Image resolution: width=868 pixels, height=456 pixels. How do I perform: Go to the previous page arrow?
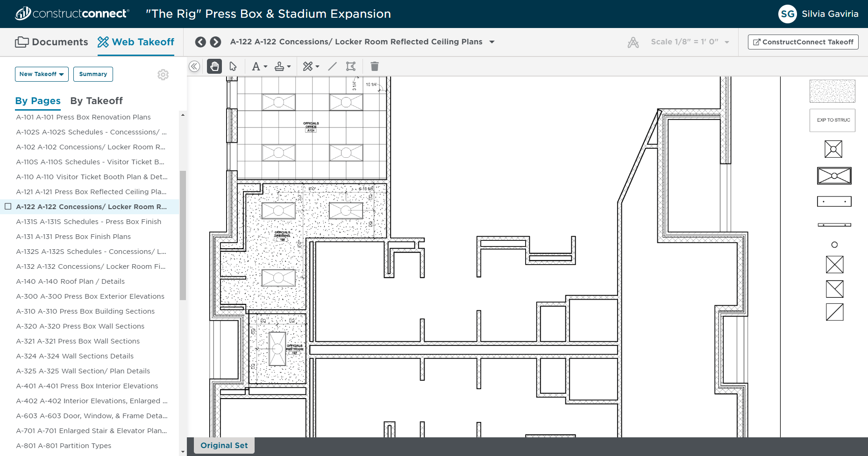point(200,42)
